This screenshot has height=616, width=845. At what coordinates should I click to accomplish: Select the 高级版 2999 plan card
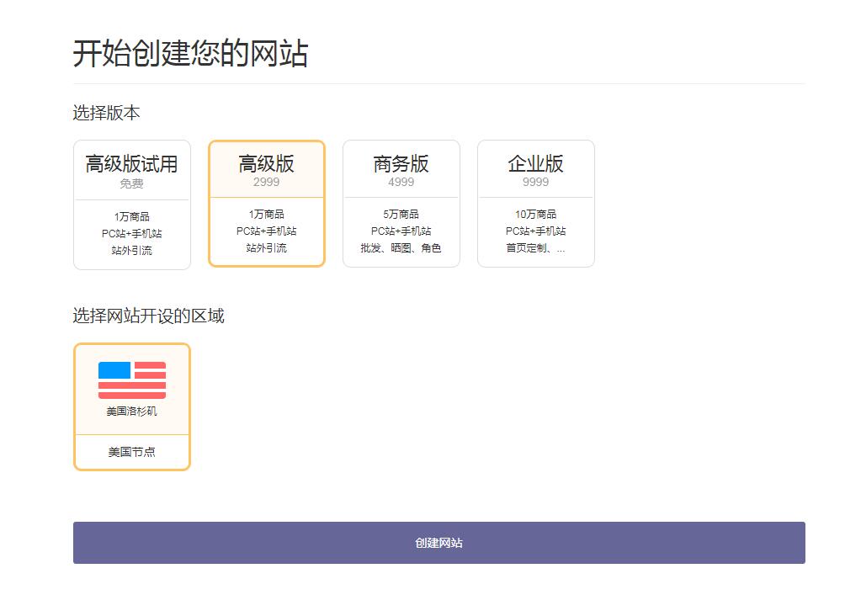267,203
